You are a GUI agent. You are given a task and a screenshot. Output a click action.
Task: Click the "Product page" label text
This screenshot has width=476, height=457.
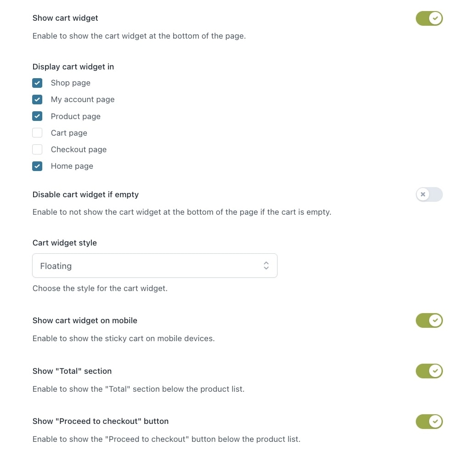(76, 116)
